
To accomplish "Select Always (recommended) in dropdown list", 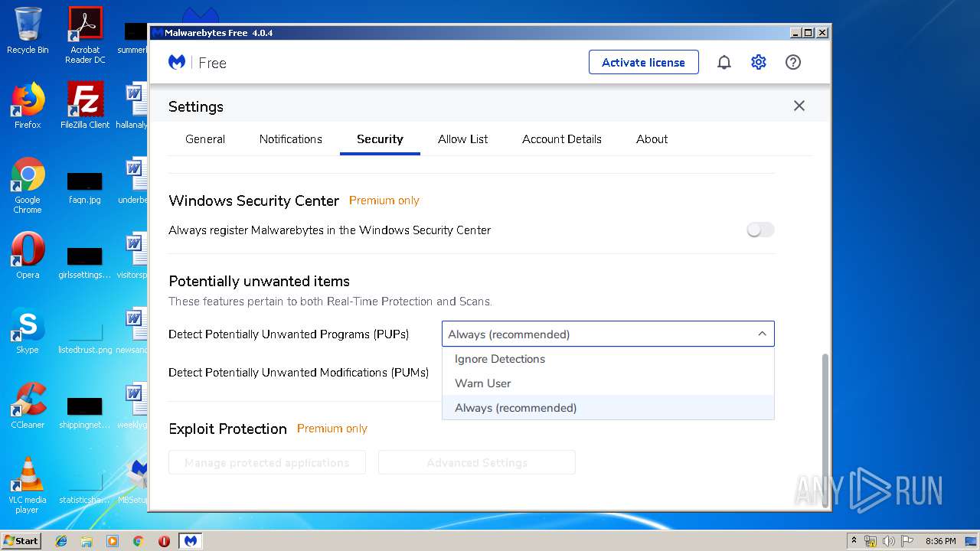I will [x=608, y=408].
